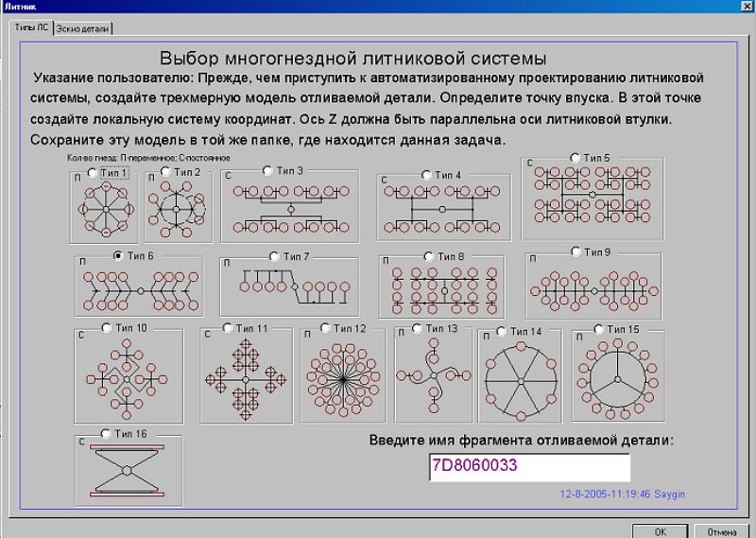The image size is (756, 538).
Task: Click the fragment name field containing 7D8060033
Action: tap(528, 467)
